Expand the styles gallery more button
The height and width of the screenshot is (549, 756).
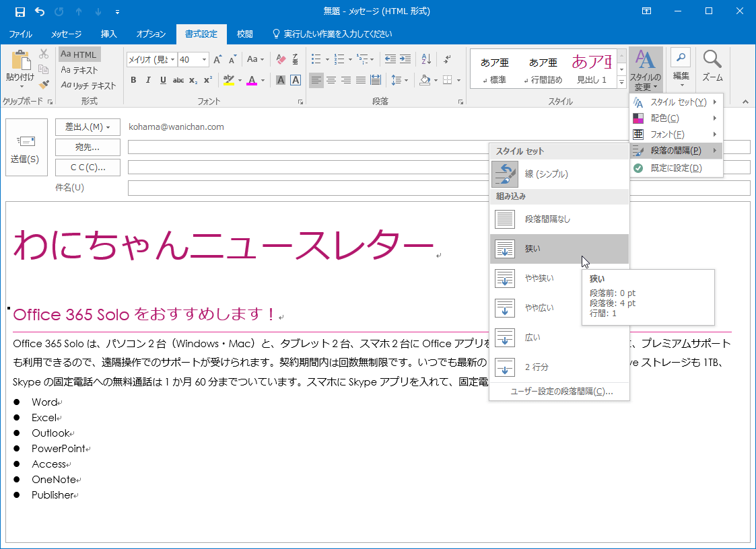click(x=621, y=83)
